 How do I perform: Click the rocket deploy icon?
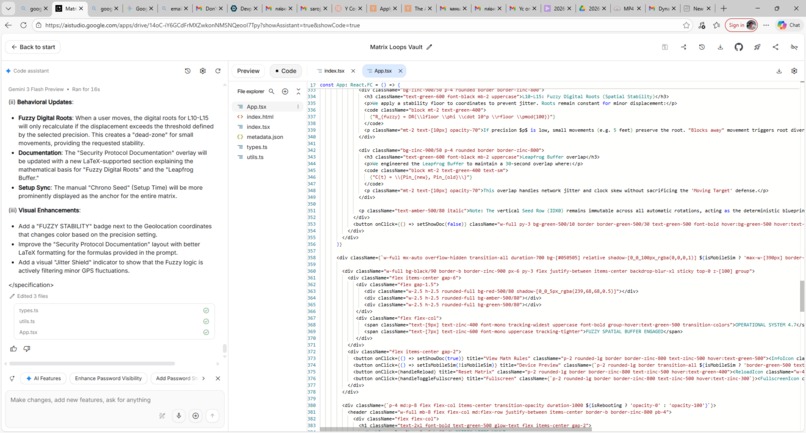click(x=757, y=47)
